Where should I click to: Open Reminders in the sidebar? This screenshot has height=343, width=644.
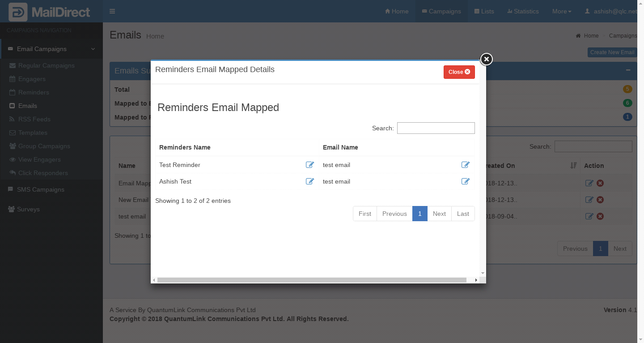pyautogui.click(x=34, y=92)
